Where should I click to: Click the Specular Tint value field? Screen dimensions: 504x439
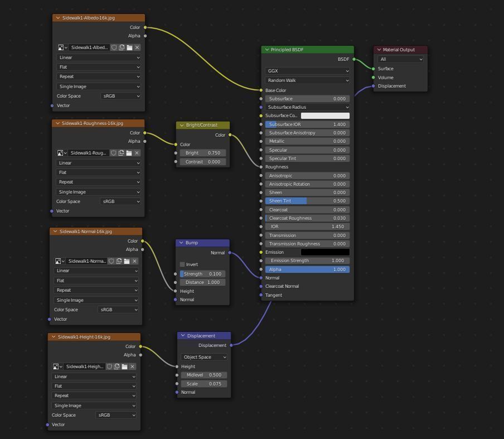pyautogui.click(x=307, y=158)
